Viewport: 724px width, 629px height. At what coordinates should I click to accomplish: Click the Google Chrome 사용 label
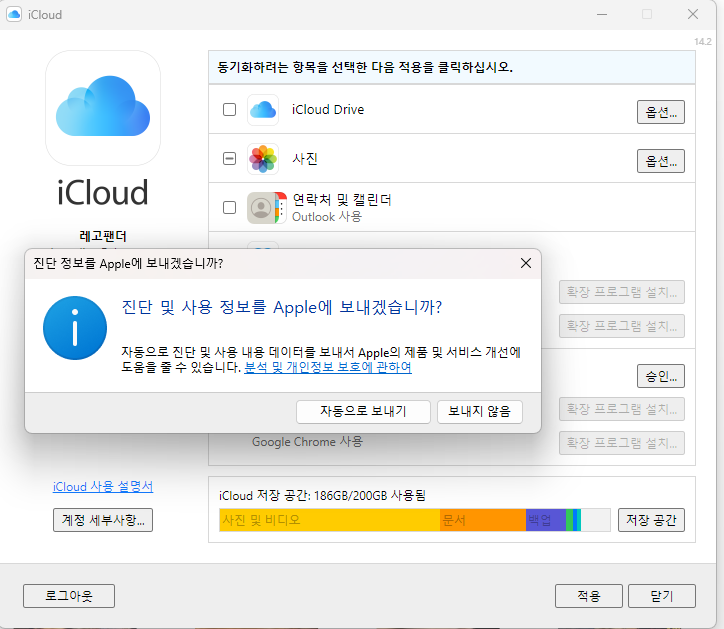308,442
